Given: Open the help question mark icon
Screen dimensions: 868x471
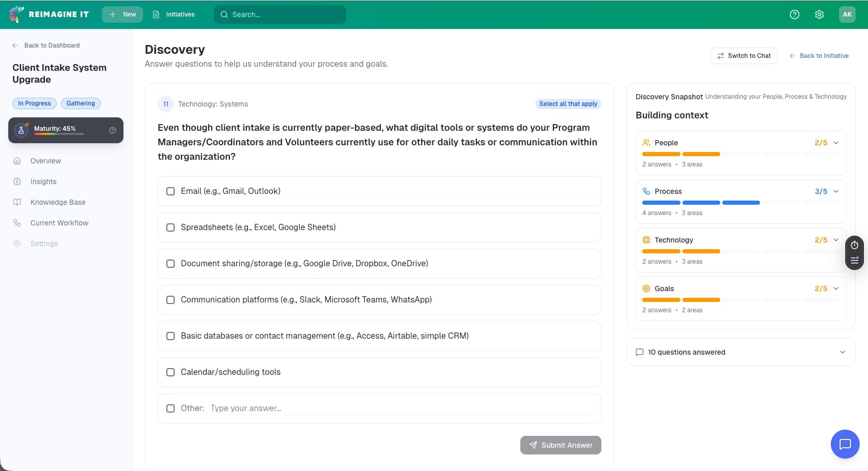Looking at the screenshot, I should pos(794,14).
